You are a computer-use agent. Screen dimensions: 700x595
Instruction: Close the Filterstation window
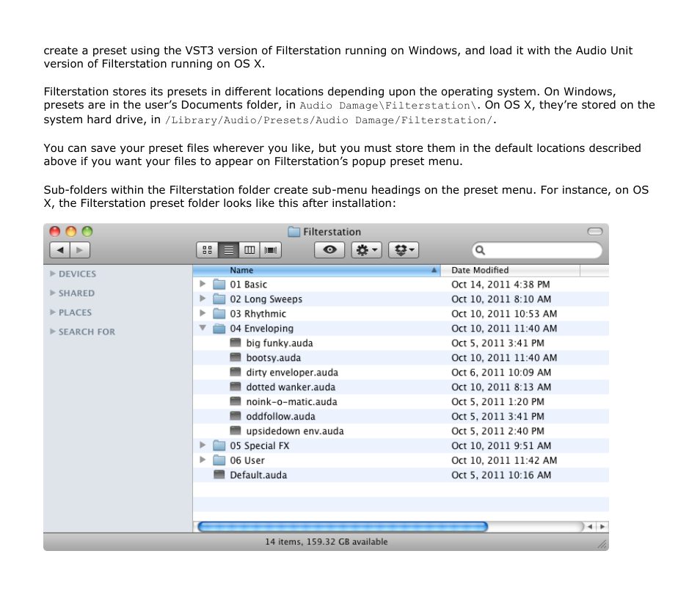pos(55,231)
